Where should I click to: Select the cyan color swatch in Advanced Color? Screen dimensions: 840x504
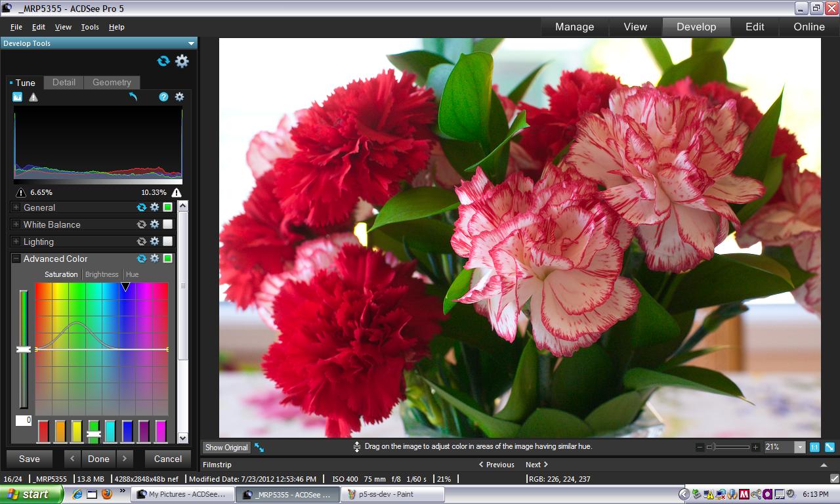click(x=110, y=430)
